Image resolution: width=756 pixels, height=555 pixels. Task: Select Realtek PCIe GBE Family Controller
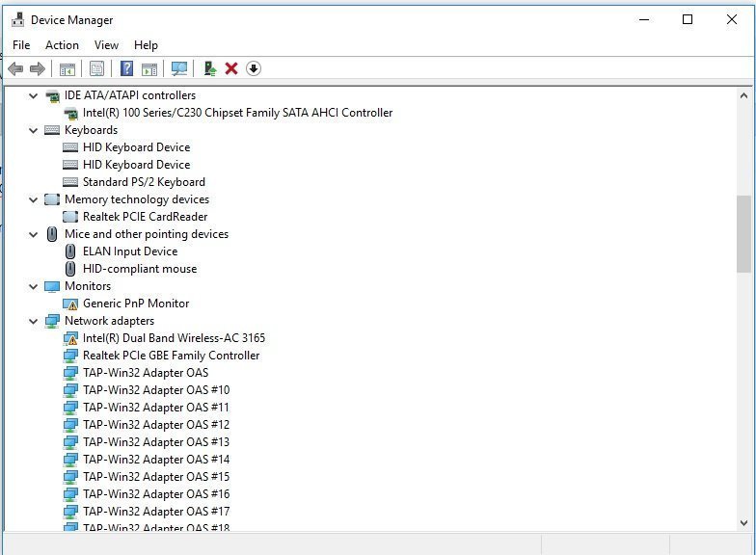click(x=172, y=356)
